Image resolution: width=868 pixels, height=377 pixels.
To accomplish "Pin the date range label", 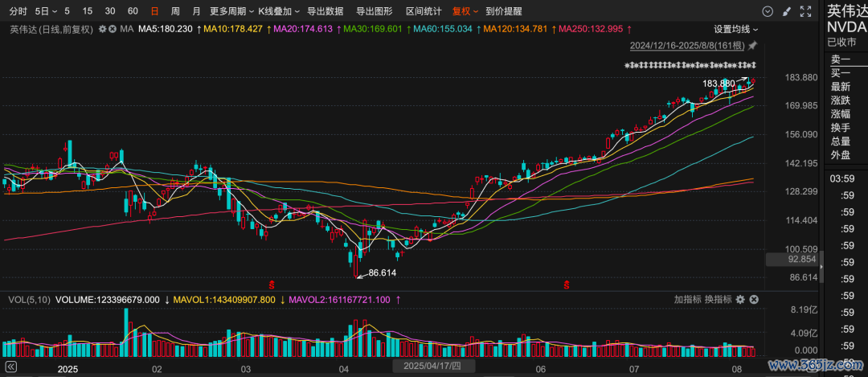I will click(753, 45).
